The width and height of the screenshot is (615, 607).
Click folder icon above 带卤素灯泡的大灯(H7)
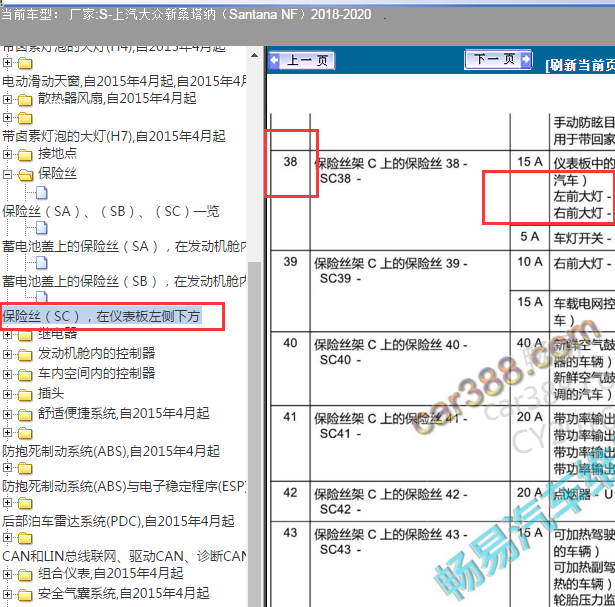click(25, 118)
